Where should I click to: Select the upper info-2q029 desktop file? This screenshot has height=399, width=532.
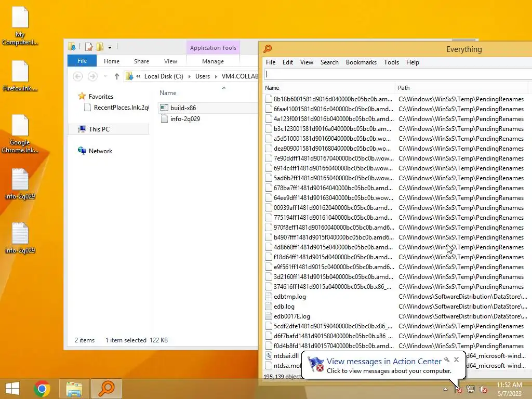(x=20, y=184)
